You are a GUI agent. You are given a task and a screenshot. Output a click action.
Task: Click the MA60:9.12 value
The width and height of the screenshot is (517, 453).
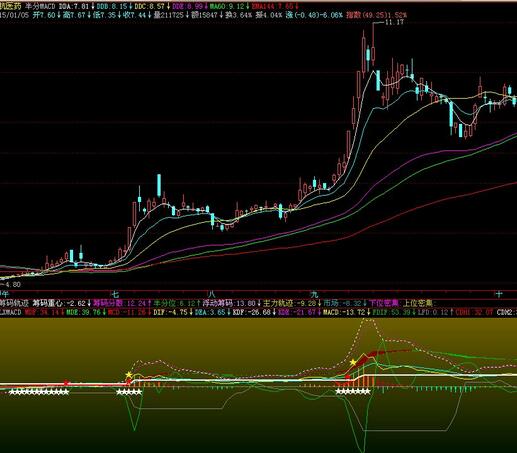tap(227, 6)
